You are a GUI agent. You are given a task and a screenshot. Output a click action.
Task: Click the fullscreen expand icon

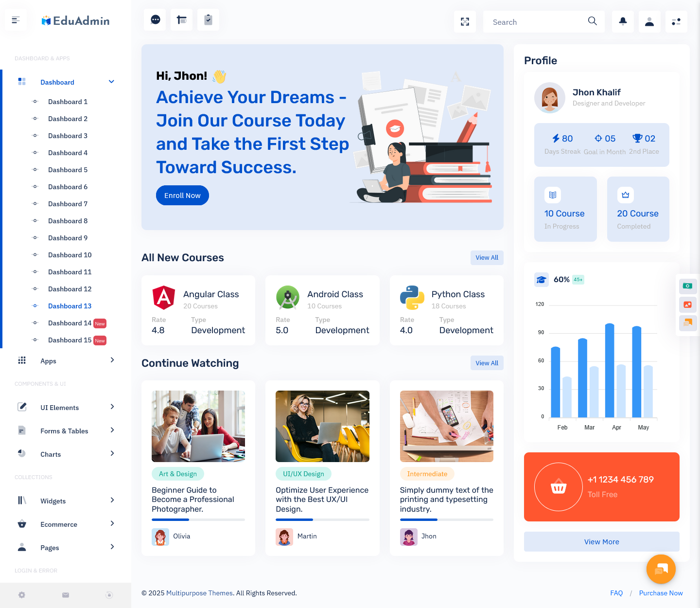tap(465, 22)
